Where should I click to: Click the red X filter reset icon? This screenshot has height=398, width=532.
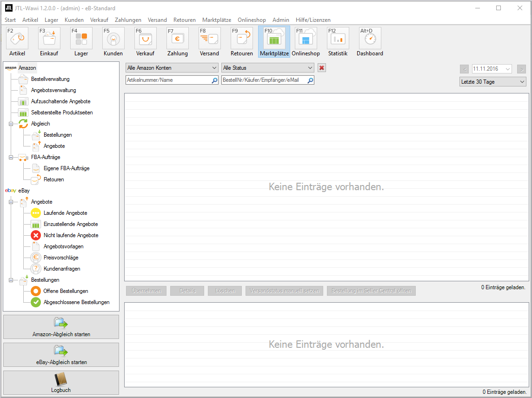(321, 68)
